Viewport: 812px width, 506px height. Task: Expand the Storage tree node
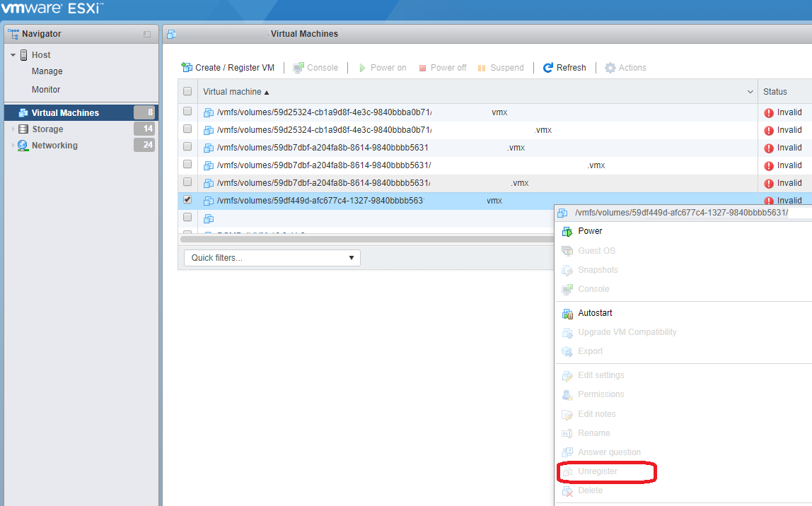[x=13, y=129]
